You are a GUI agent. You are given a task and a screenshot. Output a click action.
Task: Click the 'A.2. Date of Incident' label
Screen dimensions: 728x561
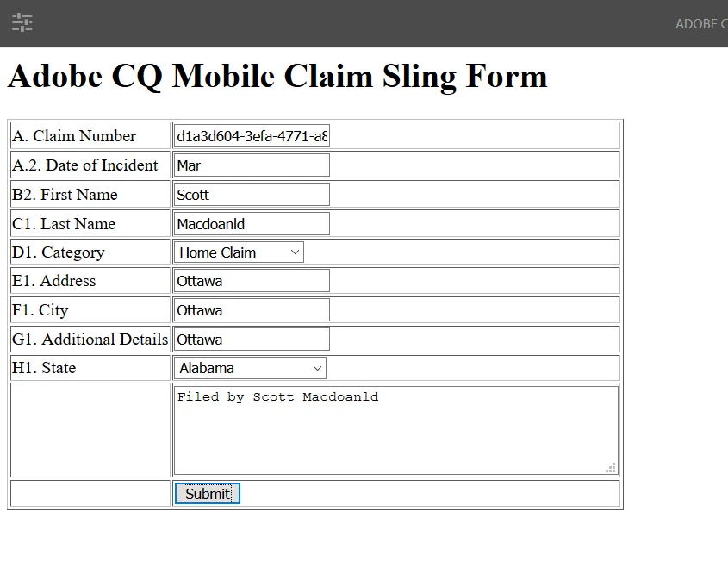[x=85, y=165]
